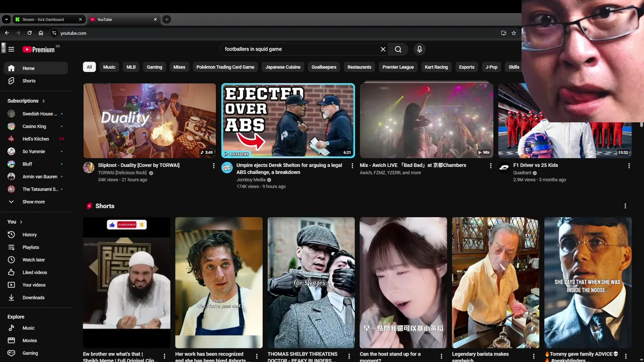Open the site information icon in address bar
The image size is (644, 362).
click(54, 33)
